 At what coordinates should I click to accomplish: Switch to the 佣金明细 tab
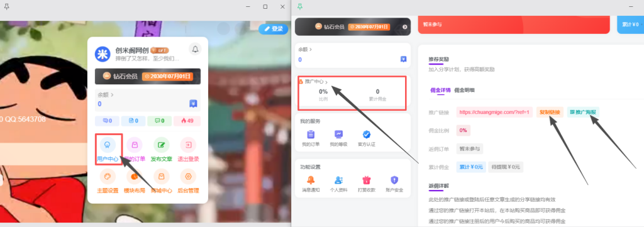click(x=465, y=90)
